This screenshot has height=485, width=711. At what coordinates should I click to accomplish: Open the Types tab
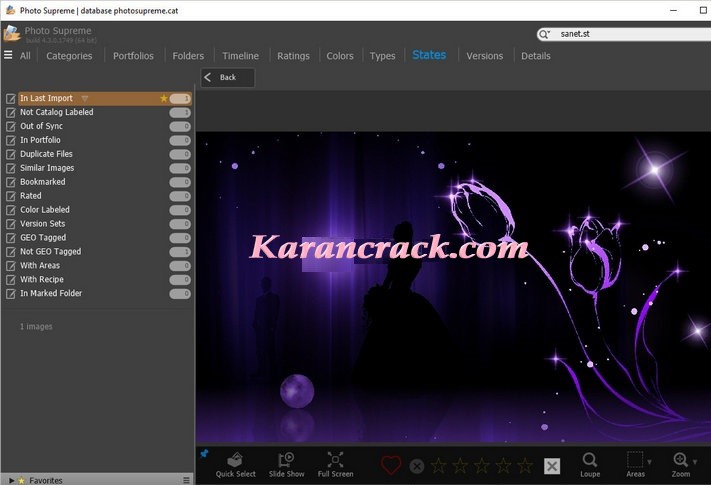pos(382,56)
